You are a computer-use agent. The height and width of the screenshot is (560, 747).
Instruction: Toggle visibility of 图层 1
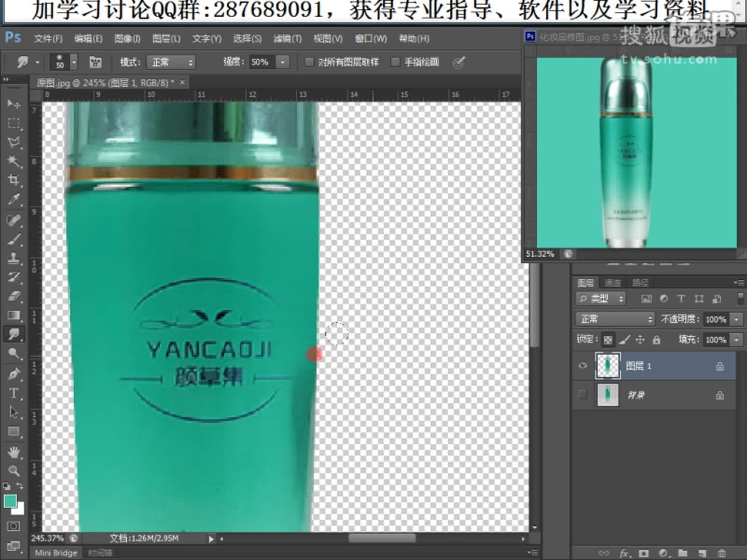coord(583,366)
